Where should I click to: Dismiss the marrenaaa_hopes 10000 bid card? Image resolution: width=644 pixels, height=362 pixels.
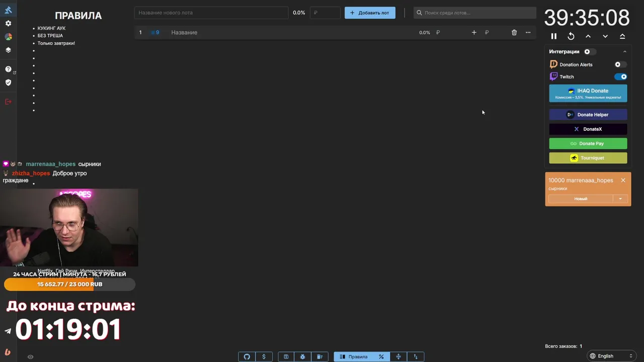pos(623,180)
